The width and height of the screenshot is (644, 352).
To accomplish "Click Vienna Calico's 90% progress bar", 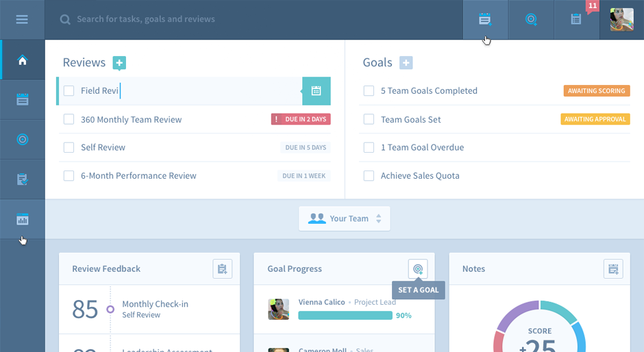I will (x=345, y=316).
